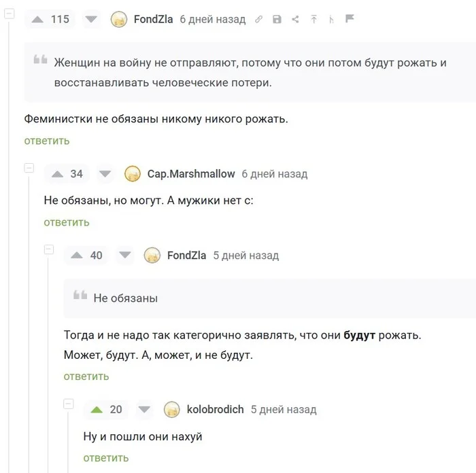476x473 pixels.
Task: Downvote kolobrodich's comment rated 20
Action: [x=144, y=410]
